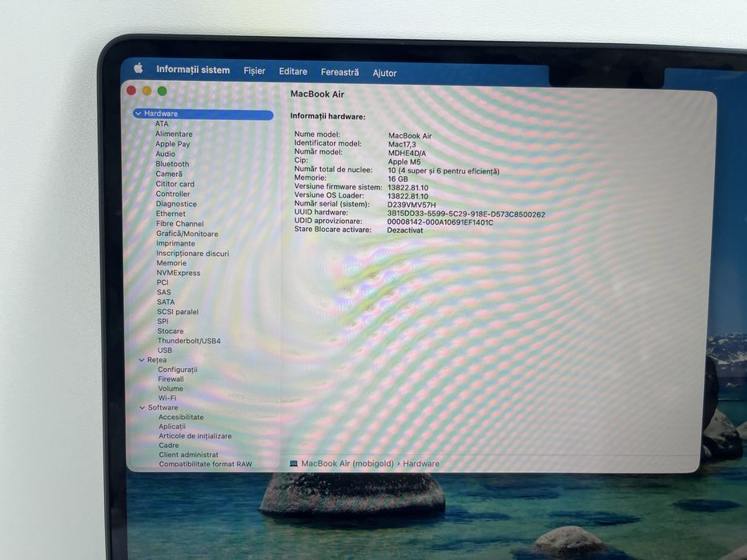Viewport: 747px width, 560px height.
Task: Select Compatibilitate format RAW under Software
Action: (x=205, y=464)
